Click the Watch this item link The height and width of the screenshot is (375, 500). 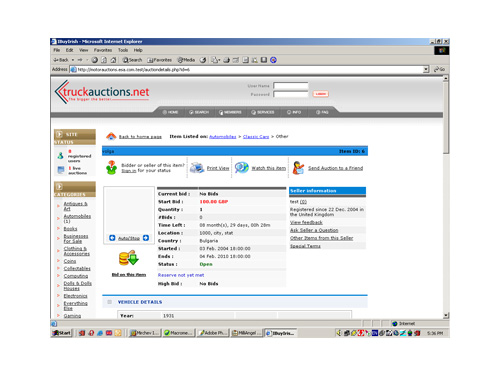[269, 168]
